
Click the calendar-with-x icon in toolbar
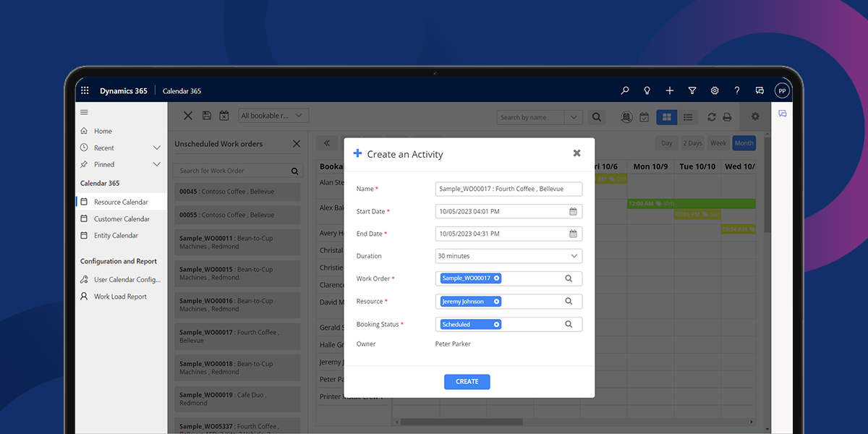pos(224,116)
